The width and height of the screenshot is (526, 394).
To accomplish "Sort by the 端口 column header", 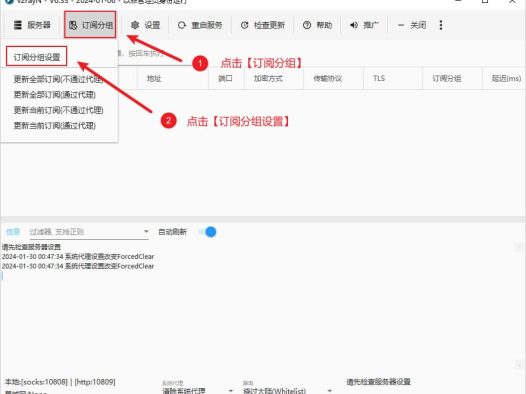I will coord(225,78).
